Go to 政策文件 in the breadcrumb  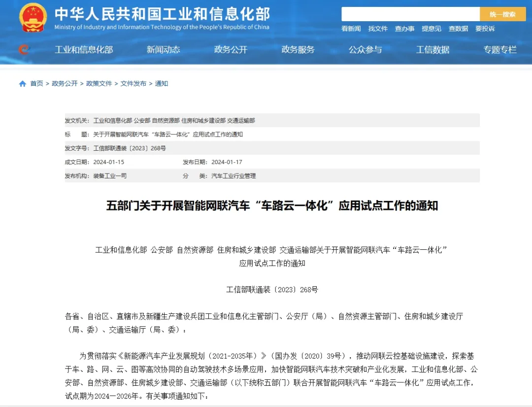point(99,83)
